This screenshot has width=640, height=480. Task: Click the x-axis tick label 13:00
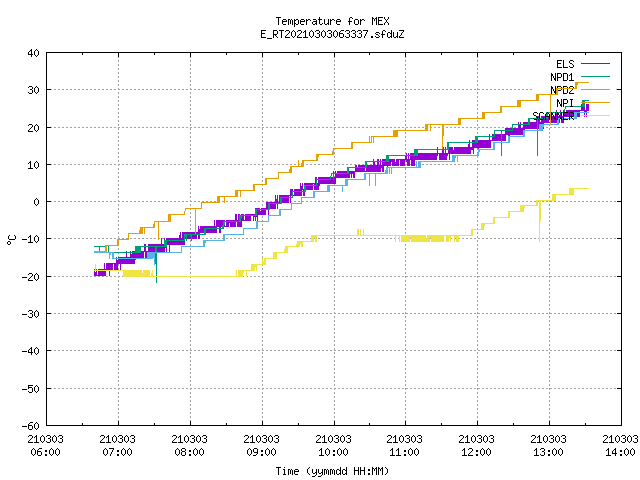tap(548, 452)
